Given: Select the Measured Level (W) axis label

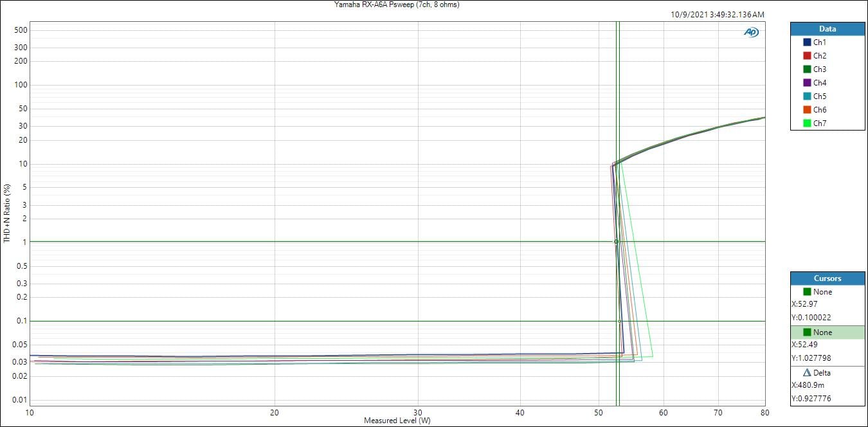Looking at the screenshot, I should (397, 421).
